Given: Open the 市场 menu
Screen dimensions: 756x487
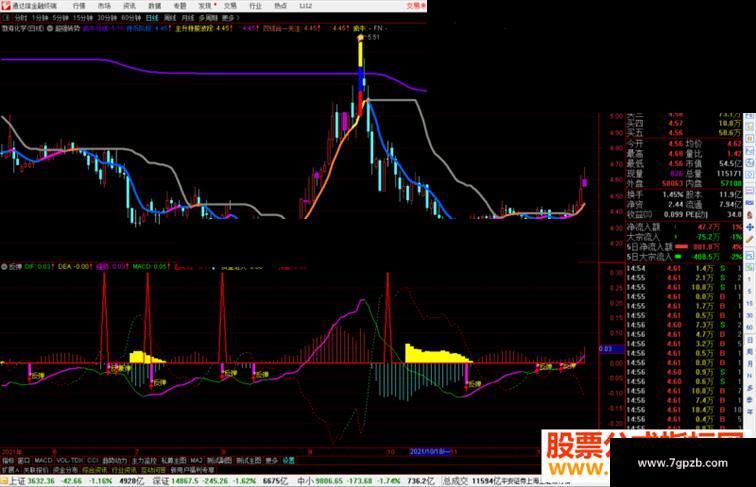Looking at the screenshot, I should click(104, 6).
